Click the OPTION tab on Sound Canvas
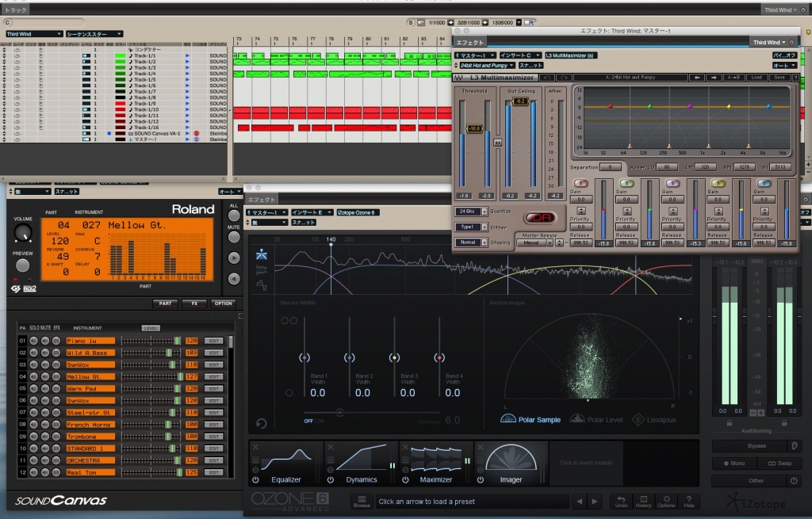Image resolution: width=812 pixels, height=519 pixels. [223, 303]
